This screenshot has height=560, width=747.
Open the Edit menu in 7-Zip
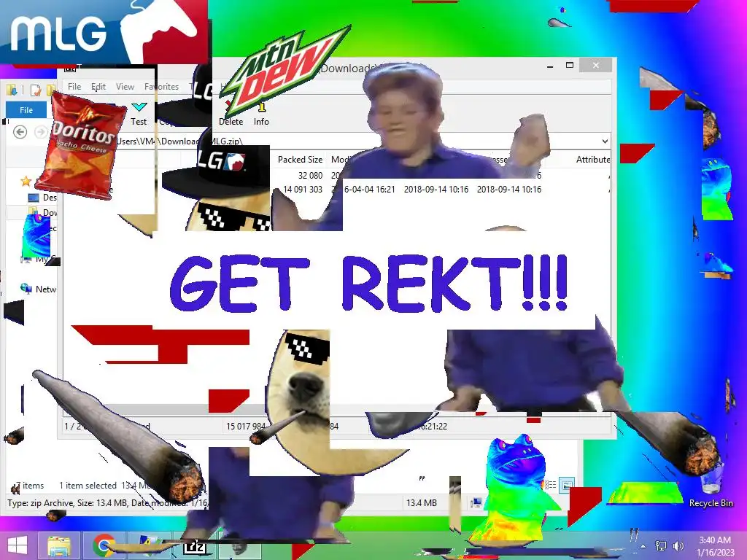[x=98, y=87]
